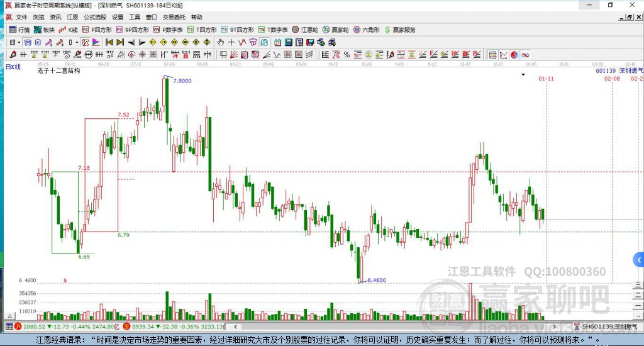Open the 9T四方形 tool
This screenshot has width=644, height=346.
(x=238, y=30)
